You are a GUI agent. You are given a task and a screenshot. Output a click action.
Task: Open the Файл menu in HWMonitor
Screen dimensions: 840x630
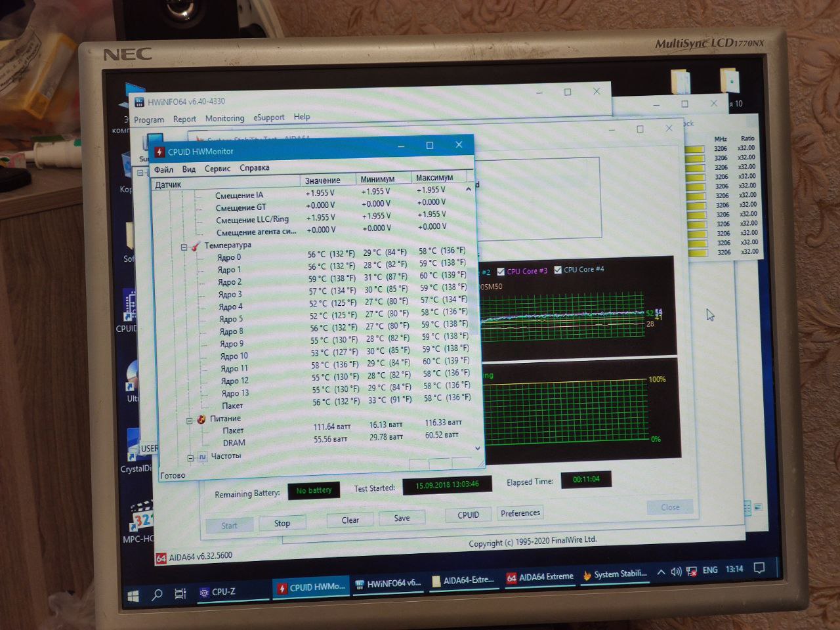pyautogui.click(x=163, y=169)
